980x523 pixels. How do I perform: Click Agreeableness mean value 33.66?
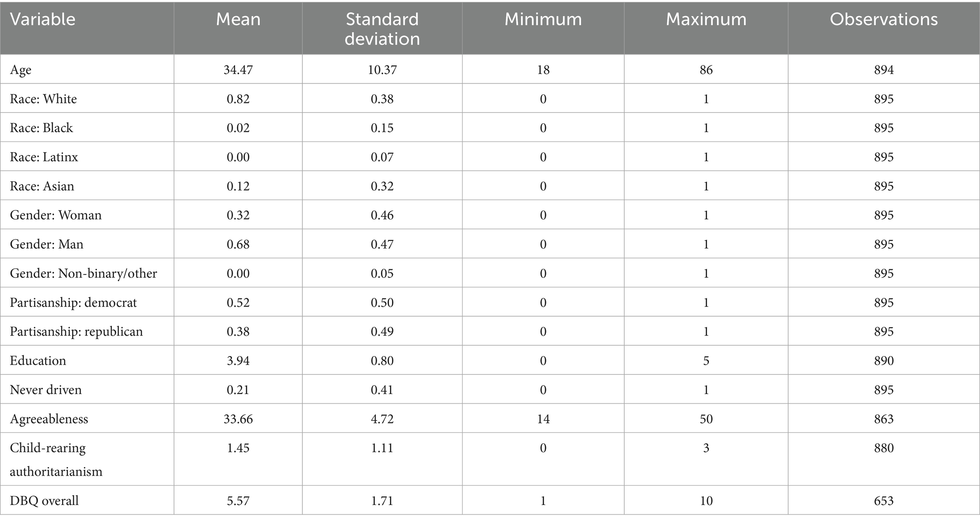(238, 419)
